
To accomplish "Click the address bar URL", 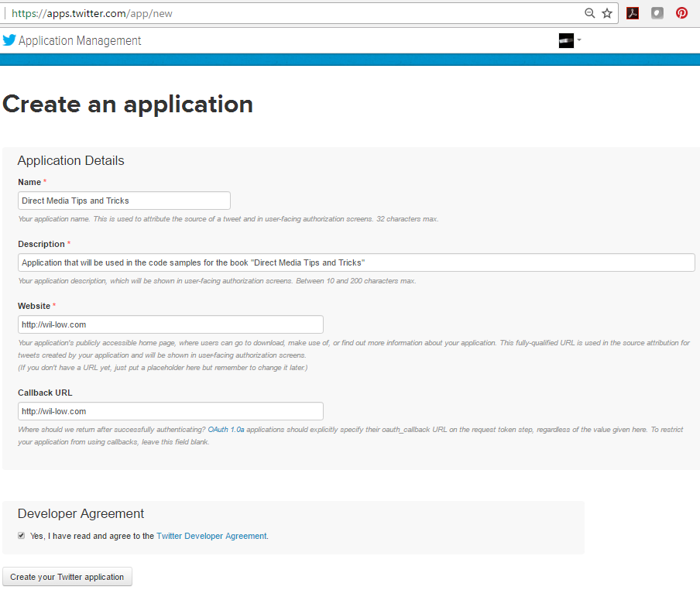I will point(92,13).
